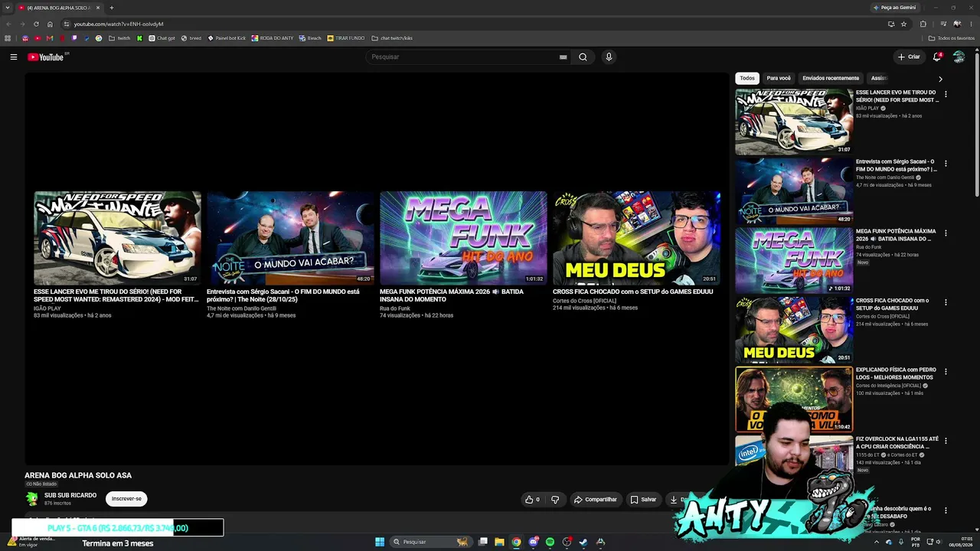The height and width of the screenshot is (551, 980).
Task: Click the Criar create button
Action: (x=910, y=57)
